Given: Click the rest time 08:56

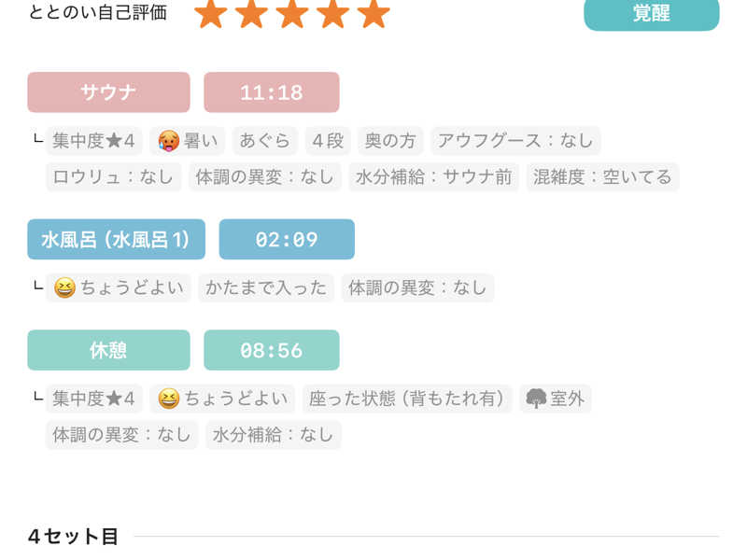Looking at the screenshot, I should [271, 350].
